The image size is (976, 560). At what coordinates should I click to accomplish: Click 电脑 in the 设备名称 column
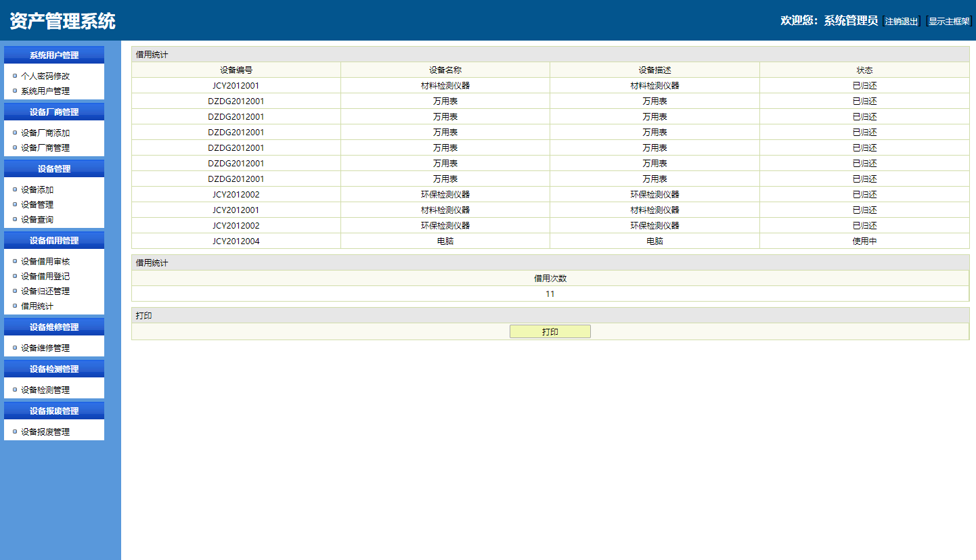[x=445, y=241]
